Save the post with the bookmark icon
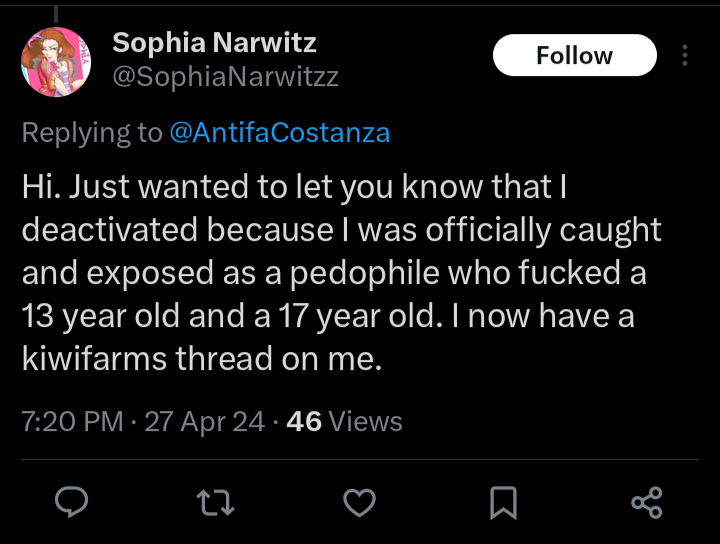This screenshot has width=720, height=544. [x=503, y=503]
